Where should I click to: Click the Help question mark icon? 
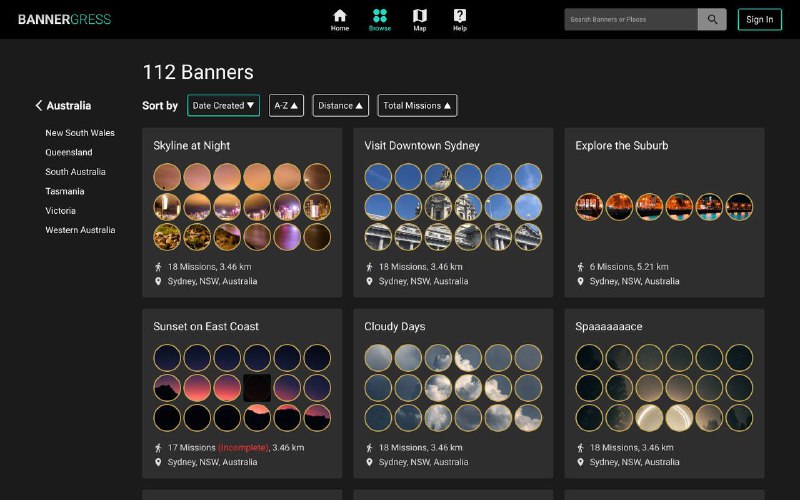(459, 16)
